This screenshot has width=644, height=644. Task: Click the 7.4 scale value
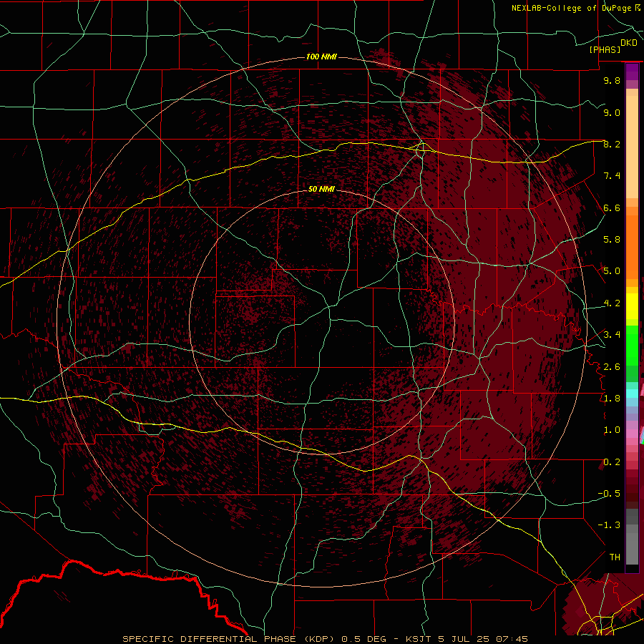point(612,176)
